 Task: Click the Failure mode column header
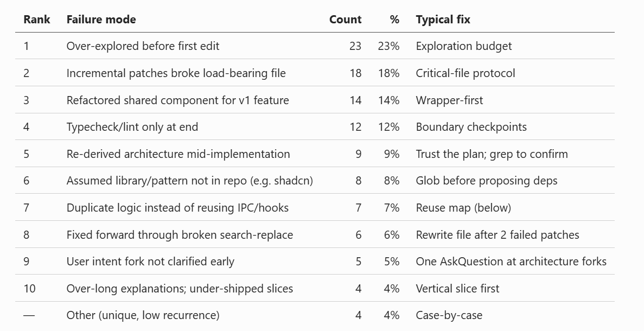(x=101, y=20)
